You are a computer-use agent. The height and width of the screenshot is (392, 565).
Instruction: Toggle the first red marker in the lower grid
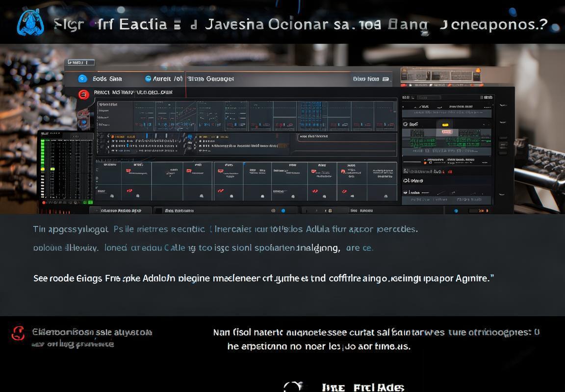128,171
